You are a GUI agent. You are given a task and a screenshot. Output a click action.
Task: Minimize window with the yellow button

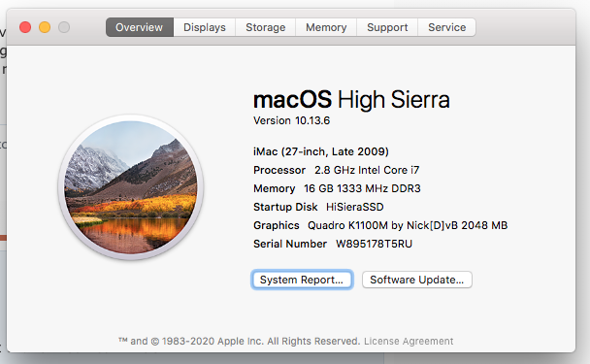pos(45,27)
